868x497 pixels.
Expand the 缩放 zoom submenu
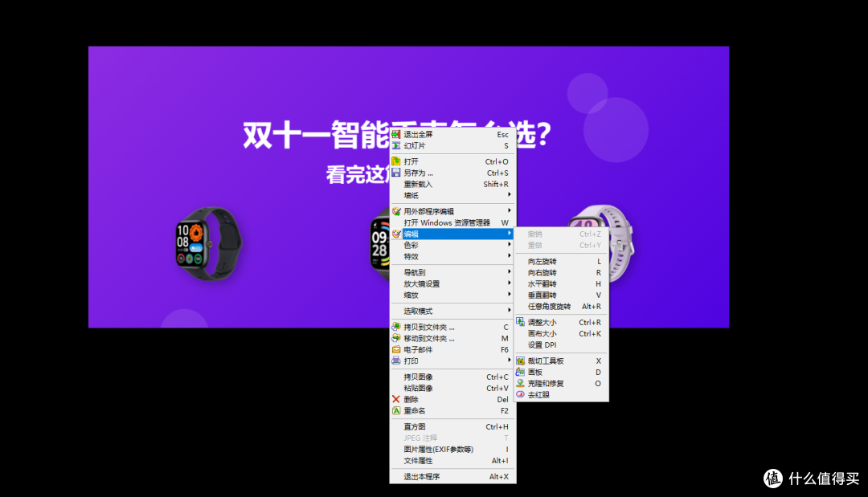(452, 295)
